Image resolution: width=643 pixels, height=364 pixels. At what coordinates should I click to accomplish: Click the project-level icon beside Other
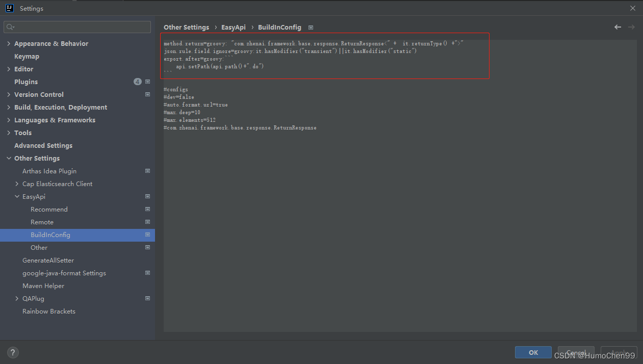[x=147, y=247]
